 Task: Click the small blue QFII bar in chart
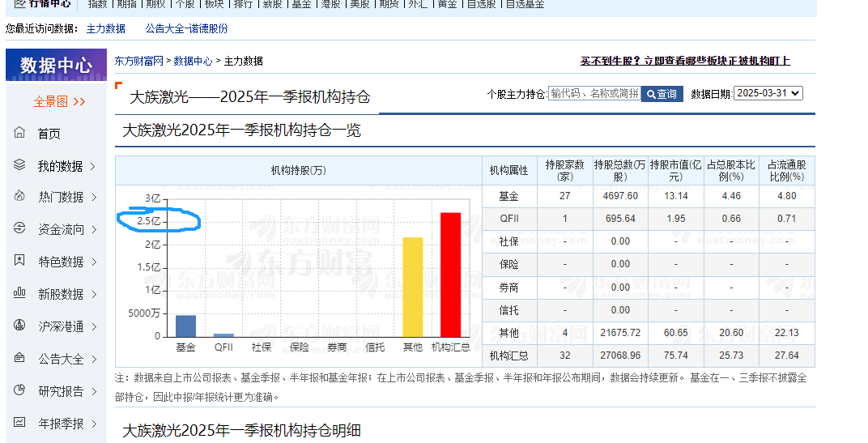tap(223, 335)
